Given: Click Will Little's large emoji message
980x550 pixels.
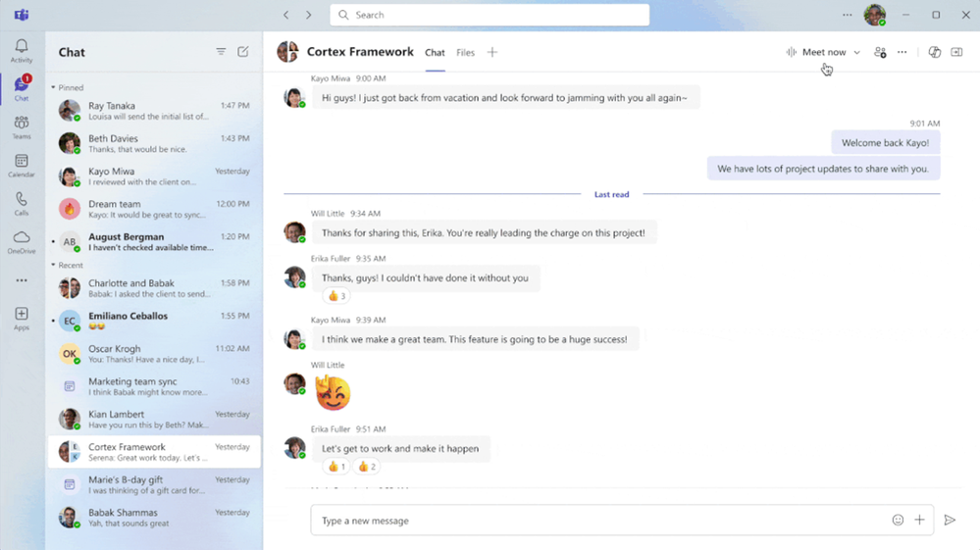Looking at the screenshot, I should (x=333, y=393).
